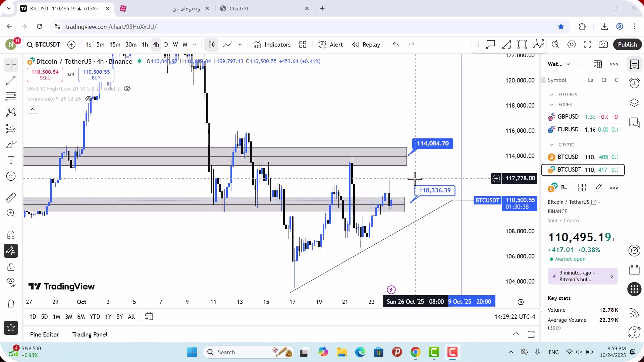Show the hidden SRv2 indicator
Viewport: 644px width, 362px height.
coord(127,89)
